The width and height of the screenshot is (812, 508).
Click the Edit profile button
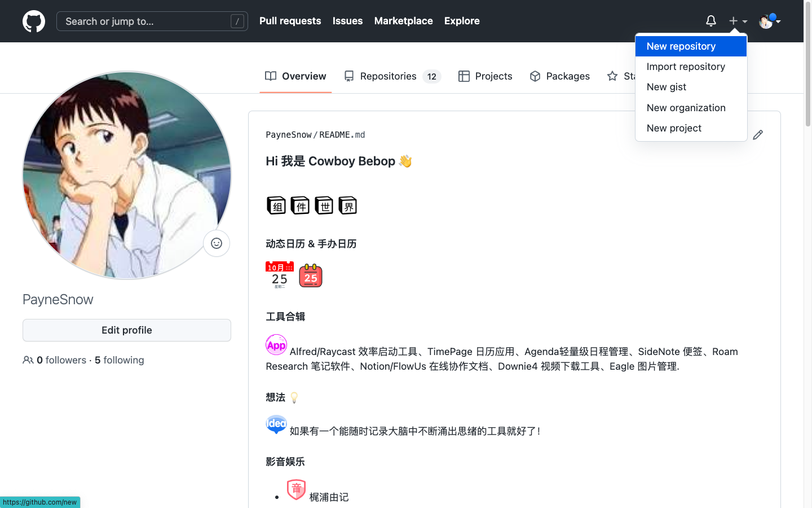click(x=126, y=330)
